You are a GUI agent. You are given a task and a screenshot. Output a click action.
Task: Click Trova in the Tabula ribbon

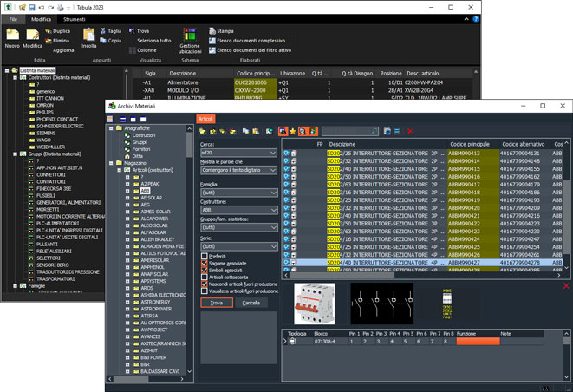[x=140, y=31]
